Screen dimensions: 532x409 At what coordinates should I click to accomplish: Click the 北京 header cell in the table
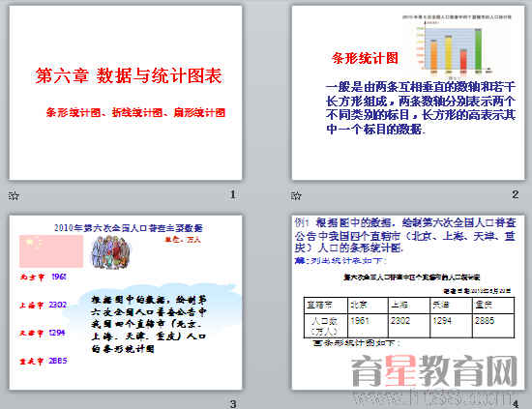[x=368, y=306]
